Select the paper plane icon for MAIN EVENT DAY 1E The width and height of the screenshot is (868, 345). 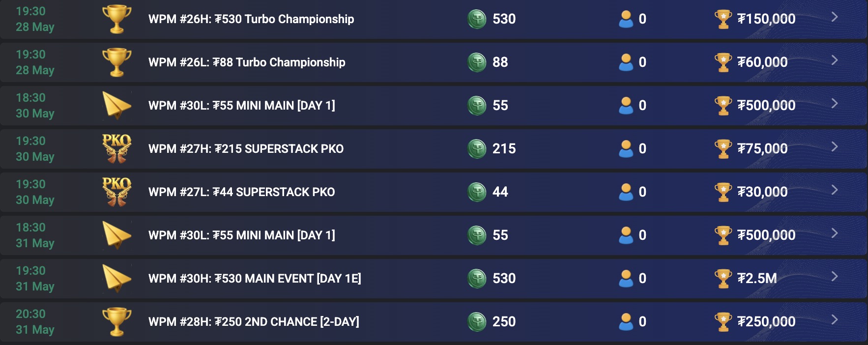[x=117, y=278]
